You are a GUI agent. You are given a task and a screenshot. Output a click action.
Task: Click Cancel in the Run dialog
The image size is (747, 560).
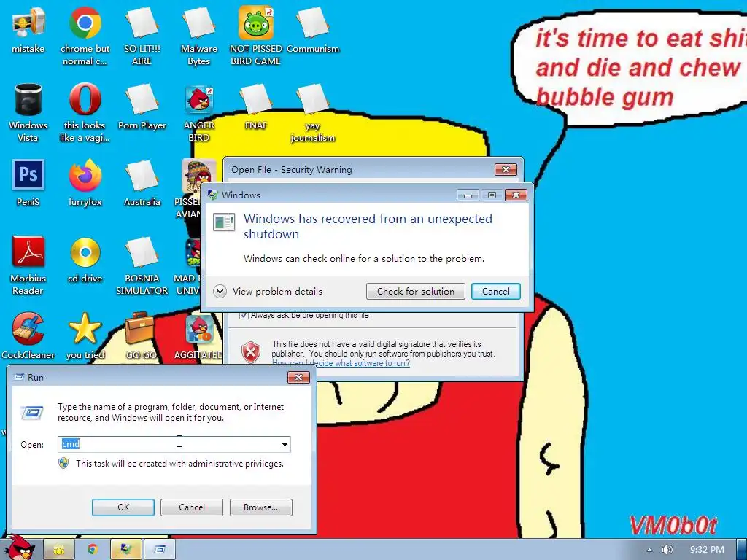click(192, 507)
